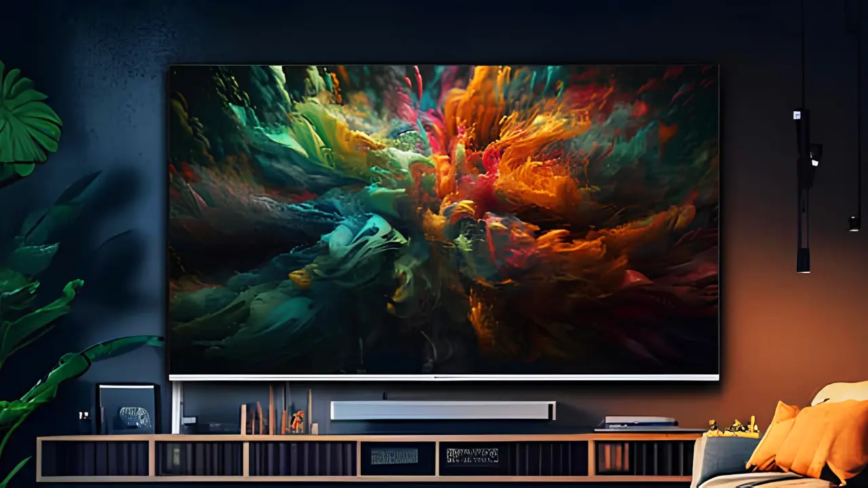
Task: Click the silver soundbar below the TV
Action: [442, 410]
